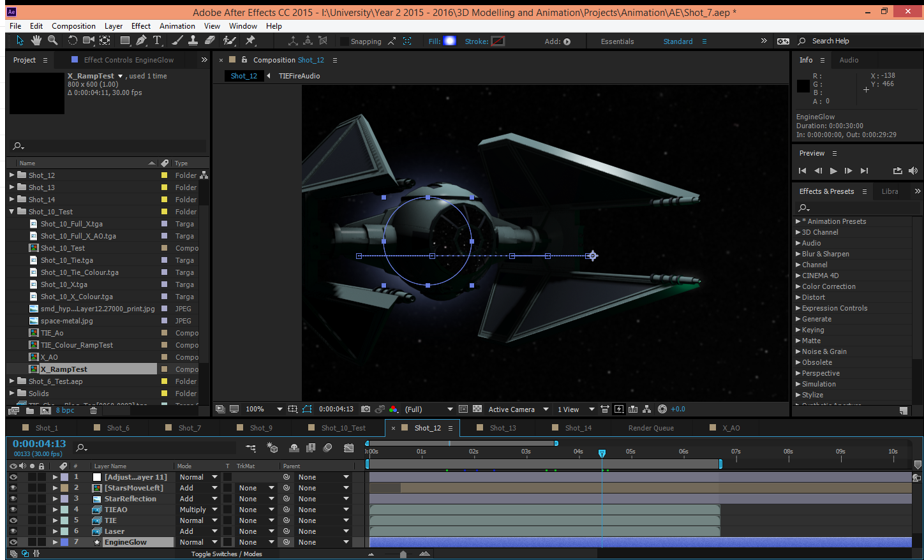The height and width of the screenshot is (560, 924).
Task: Mute audio in the Preview panel
Action: (913, 171)
